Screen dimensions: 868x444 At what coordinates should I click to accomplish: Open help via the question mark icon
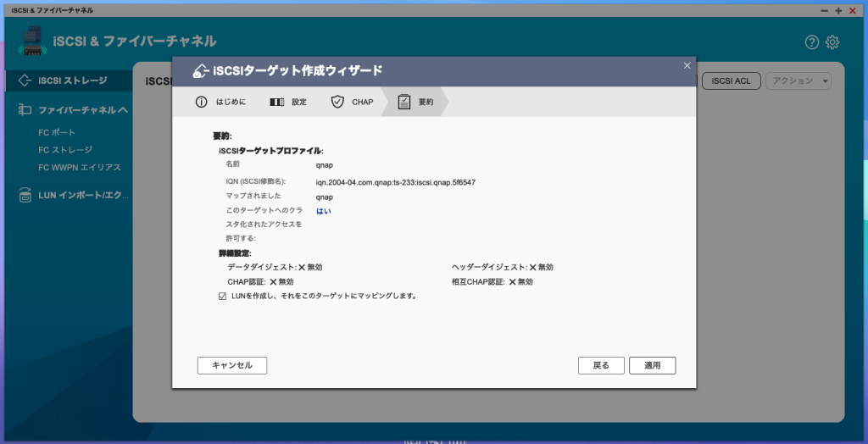(x=812, y=42)
